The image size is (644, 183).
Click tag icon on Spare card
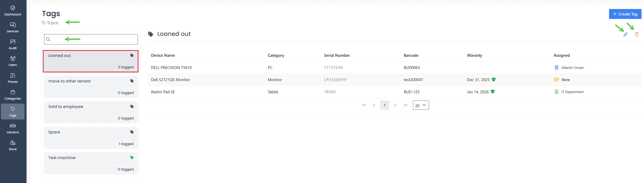coord(132,132)
